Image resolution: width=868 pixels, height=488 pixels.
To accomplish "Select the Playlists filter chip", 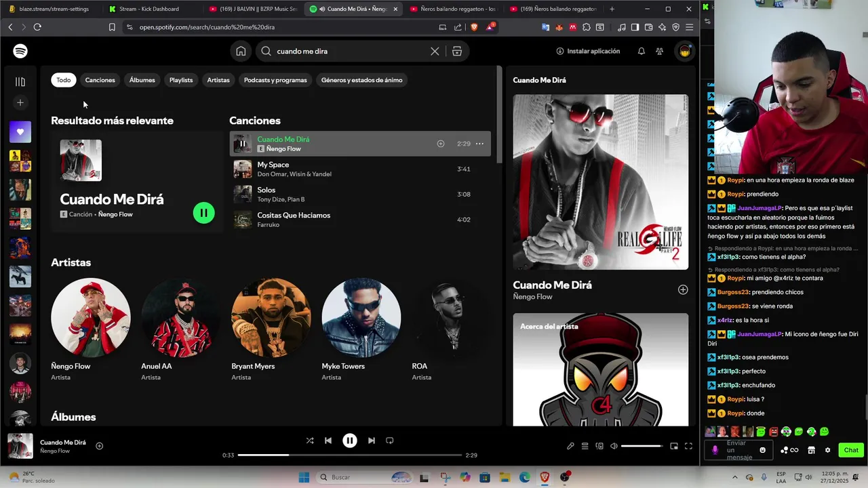I will point(181,80).
